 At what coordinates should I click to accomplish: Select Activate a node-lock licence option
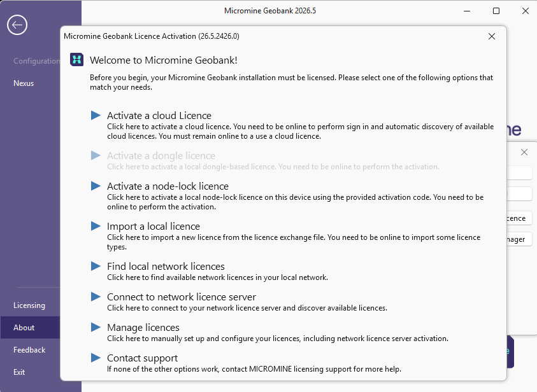[168, 186]
